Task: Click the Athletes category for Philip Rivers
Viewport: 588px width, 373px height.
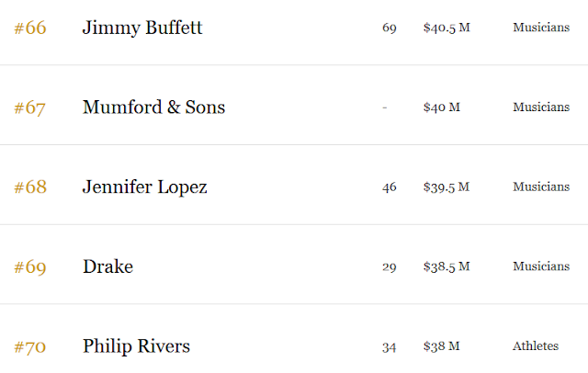Action: pyautogui.click(x=535, y=346)
